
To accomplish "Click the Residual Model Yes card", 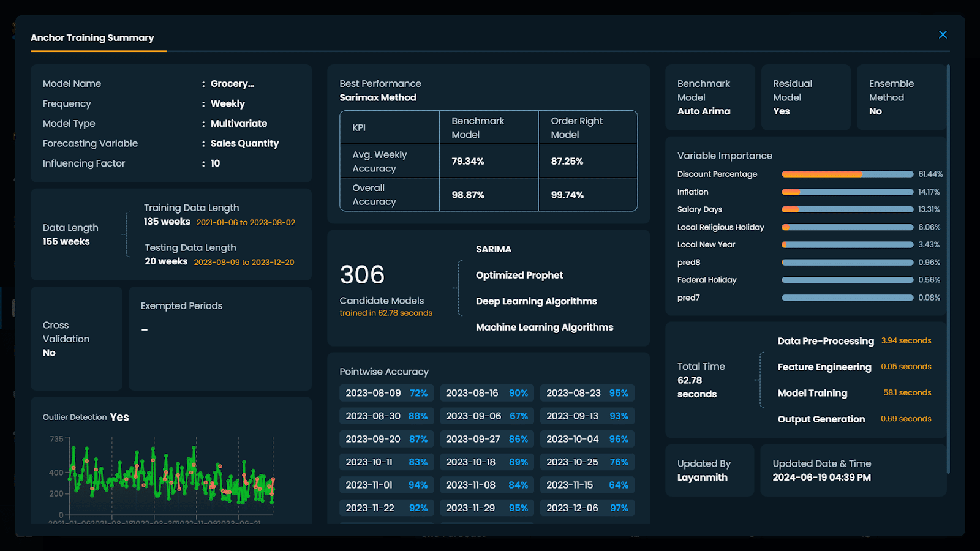I will pos(805,97).
